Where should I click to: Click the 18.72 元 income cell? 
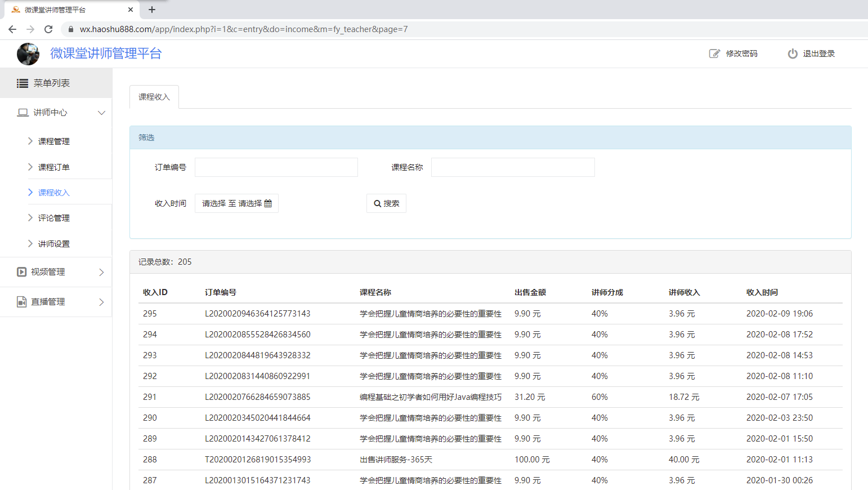(684, 397)
